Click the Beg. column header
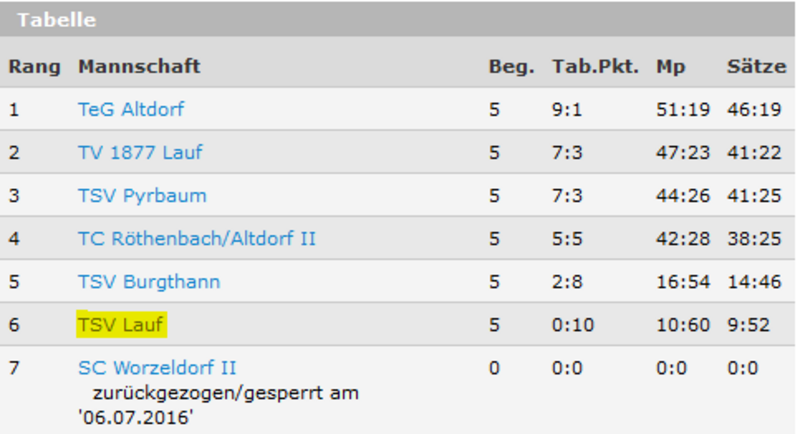 point(508,67)
